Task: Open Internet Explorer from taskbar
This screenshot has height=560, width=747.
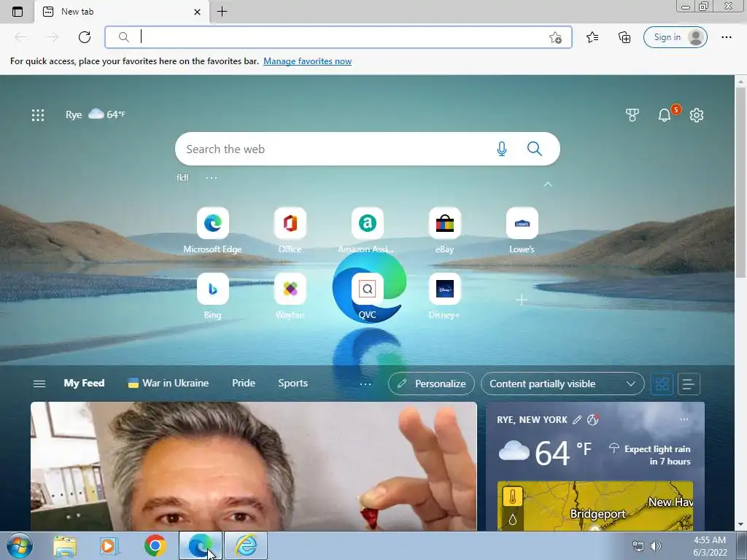Action: point(246,545)
